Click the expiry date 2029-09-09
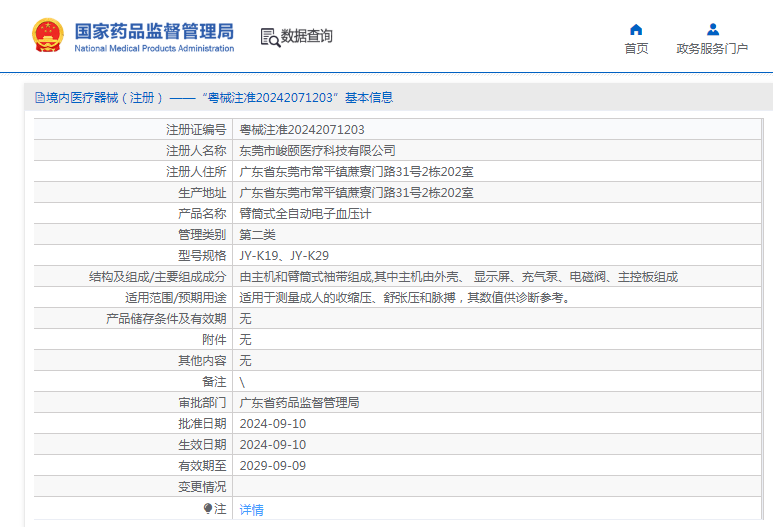This screenshot has width=773, height=527. (x=273, y=466)
